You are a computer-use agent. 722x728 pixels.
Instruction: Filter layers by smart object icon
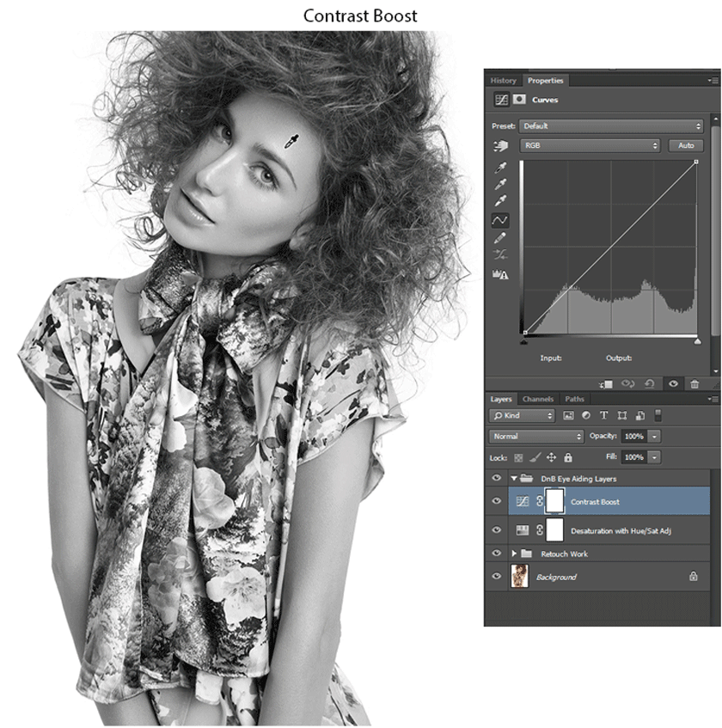tap(639, 415)
